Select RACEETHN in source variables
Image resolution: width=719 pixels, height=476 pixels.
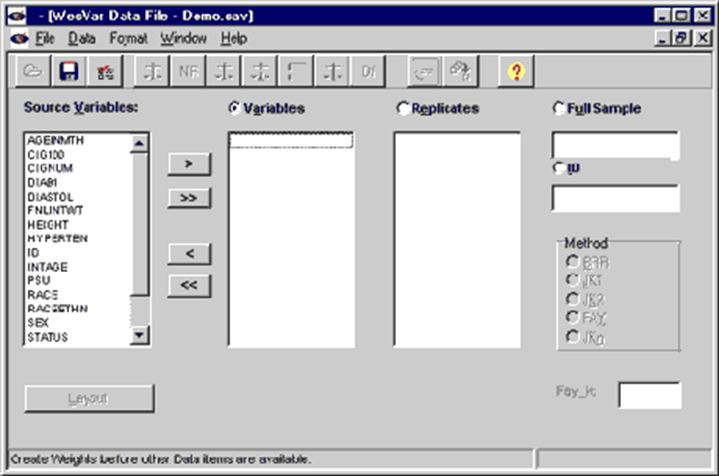point(57,309)
